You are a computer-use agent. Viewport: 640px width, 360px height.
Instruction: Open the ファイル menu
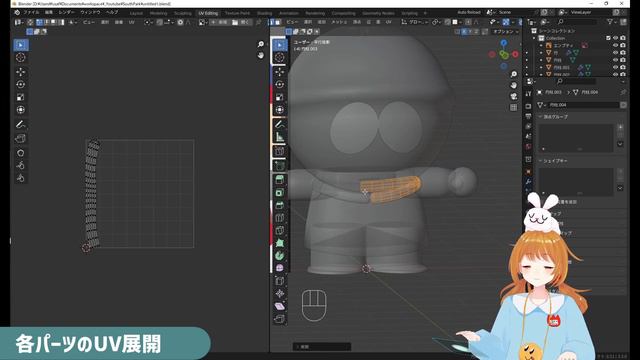coord(31,13)
